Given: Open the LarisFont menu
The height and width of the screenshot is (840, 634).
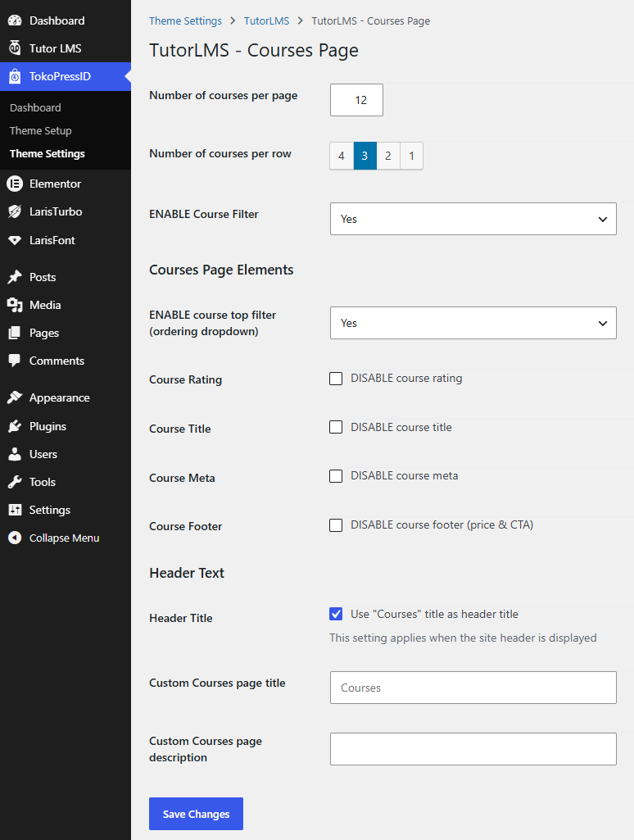Looking at the screenshot, I should (x=66, y=240).
